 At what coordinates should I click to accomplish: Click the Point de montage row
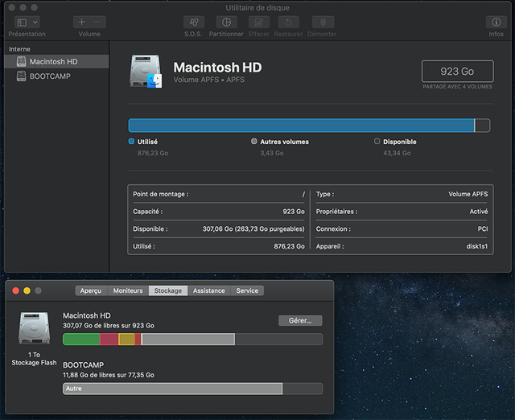(219, 194)
